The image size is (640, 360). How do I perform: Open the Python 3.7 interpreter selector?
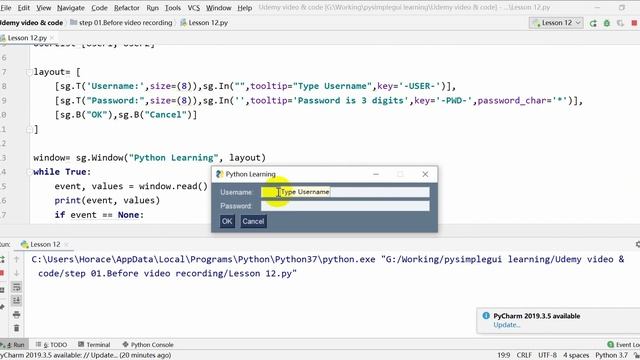point(611,355)
